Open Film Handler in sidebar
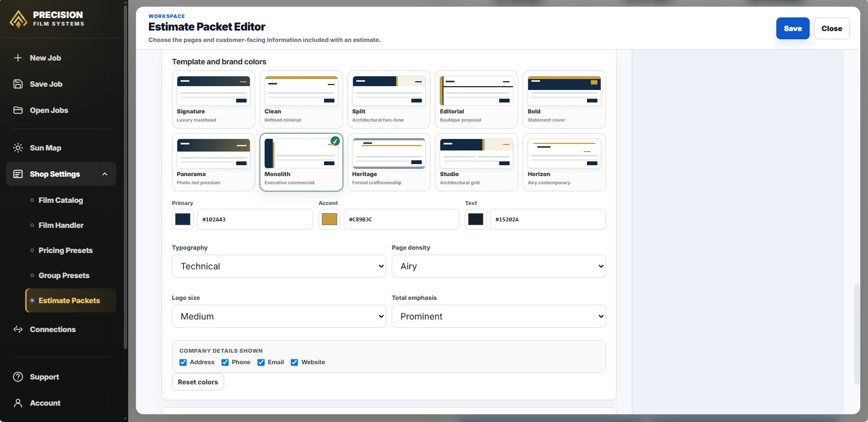The height and width of the screenshot is (422, 868). (x=61, y=225)
